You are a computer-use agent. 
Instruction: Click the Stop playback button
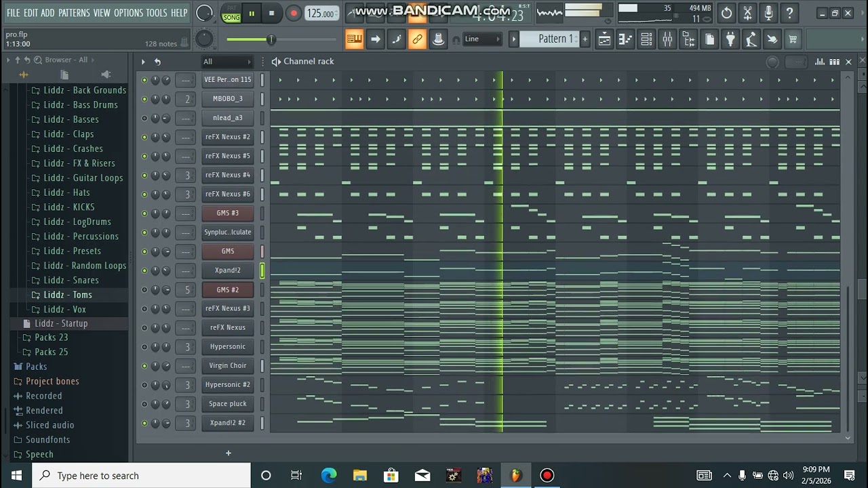[x=272, y=14]
